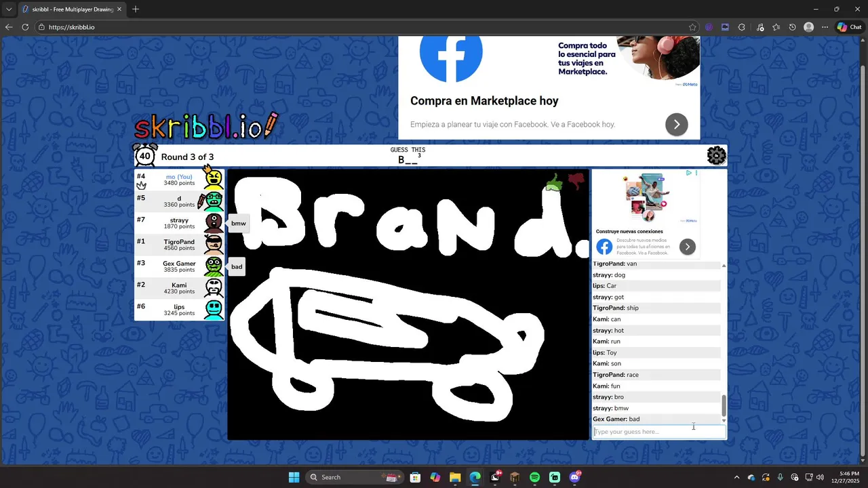Image resolution: width=868 pixels, height=488 pixels.
Task: Click the taskbar Search box
Action: pyautogui.click(x=353, y=477)
